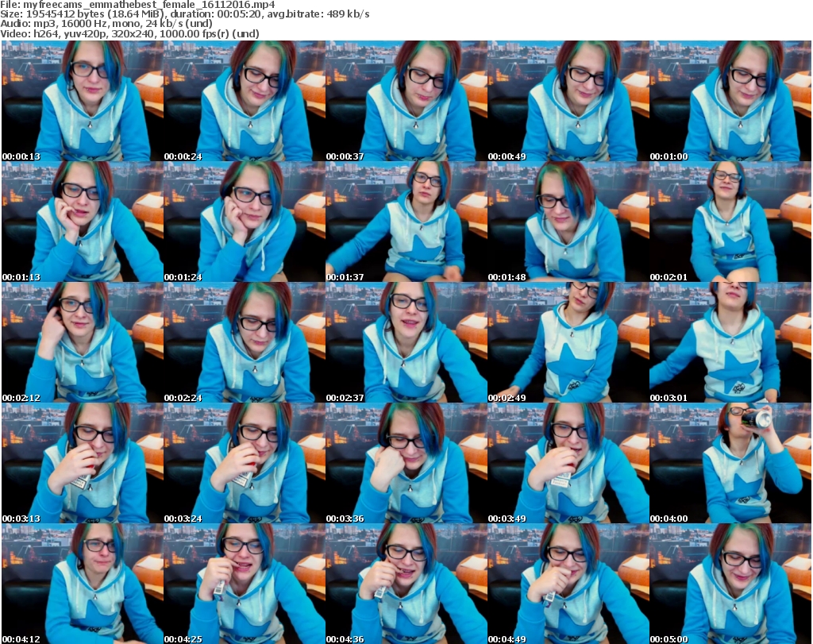813x644 pixels.
Task: Select the Audio codec info line
Action: 106,24
